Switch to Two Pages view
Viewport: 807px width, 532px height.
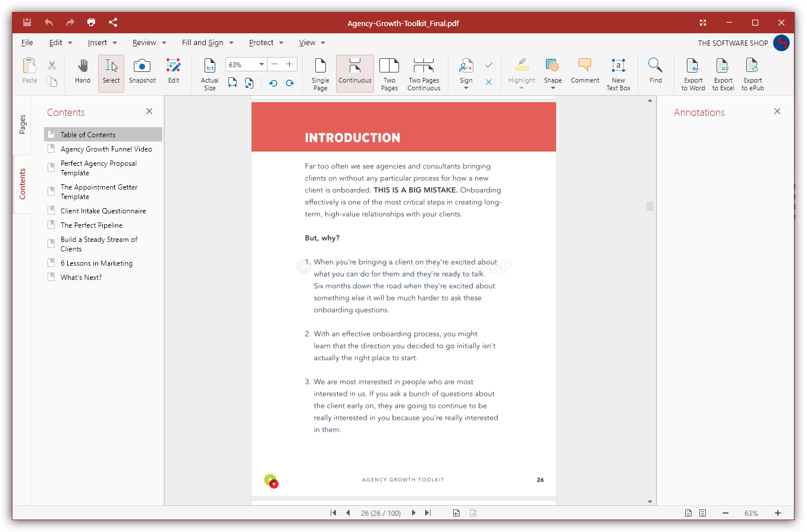[389, 73]
